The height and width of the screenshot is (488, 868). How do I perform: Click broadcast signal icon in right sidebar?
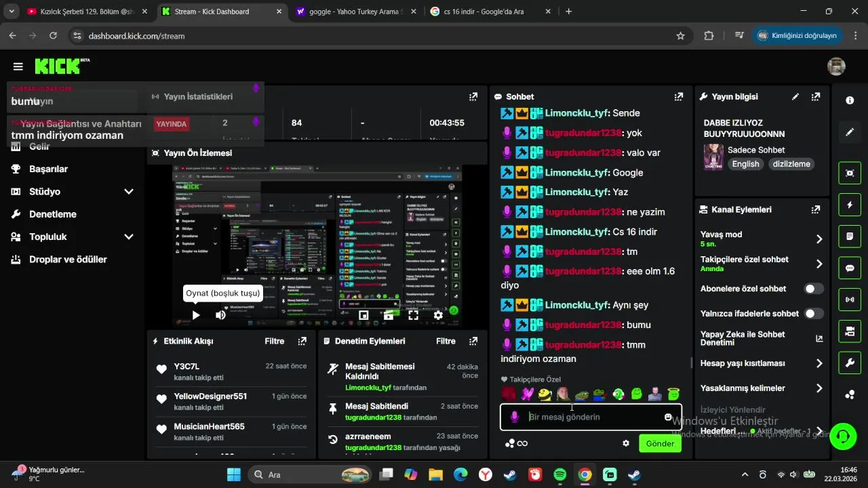[850, 299]
